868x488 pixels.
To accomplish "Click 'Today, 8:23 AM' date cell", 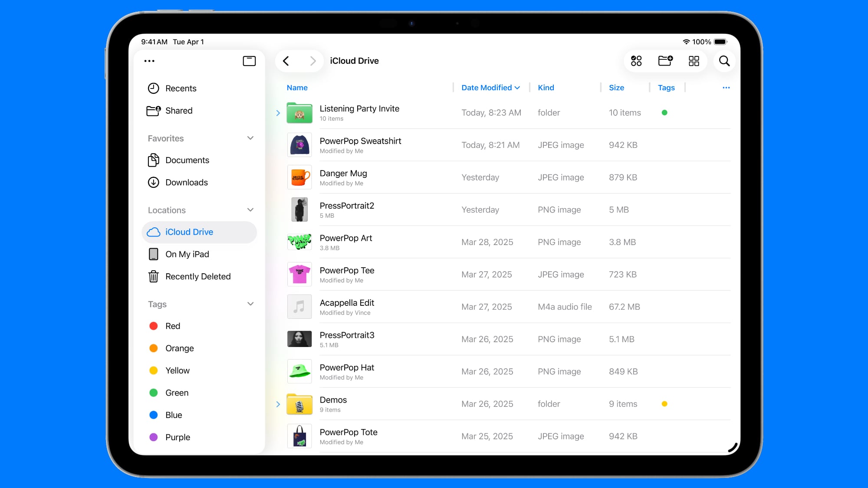I will (491, 113).
